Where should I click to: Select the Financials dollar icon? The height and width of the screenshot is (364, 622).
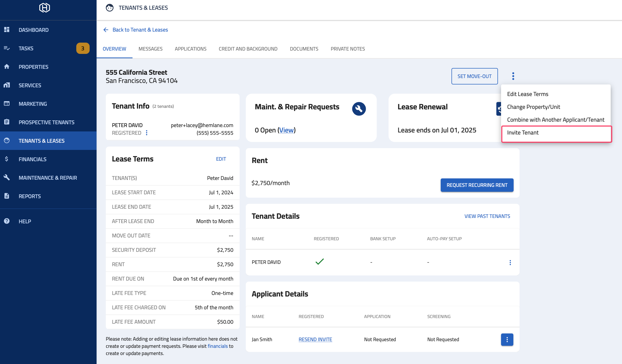(7, 159)
